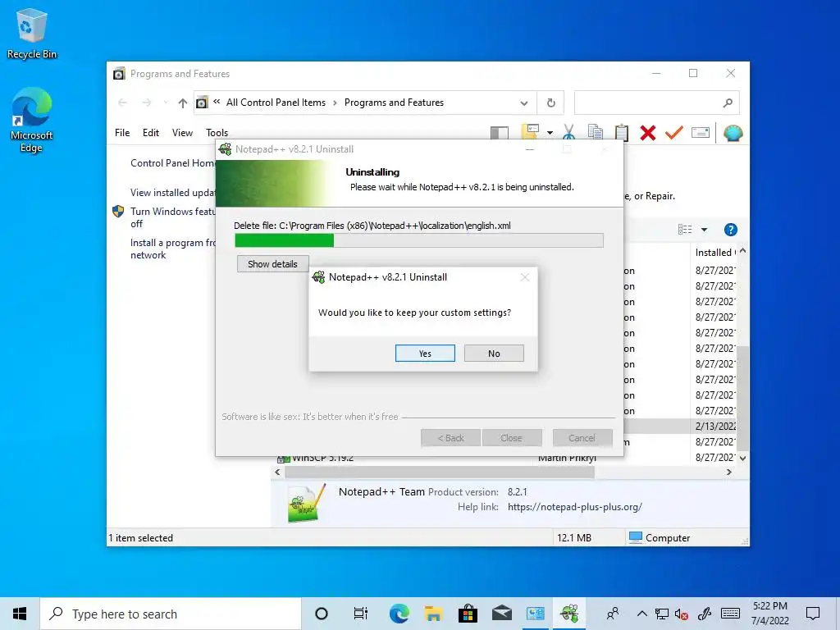Open the notification center icon
The width and height of the screenshot is (840, 630).
point(813,614)
